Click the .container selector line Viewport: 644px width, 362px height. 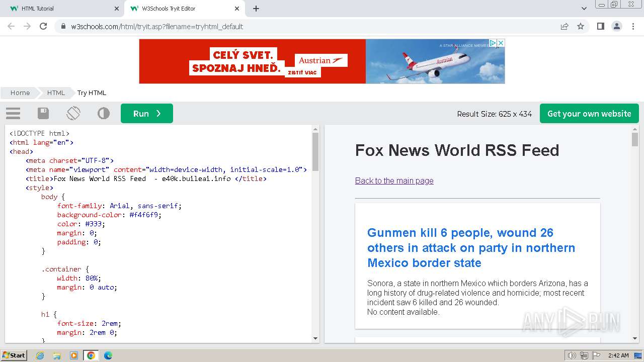65,269
